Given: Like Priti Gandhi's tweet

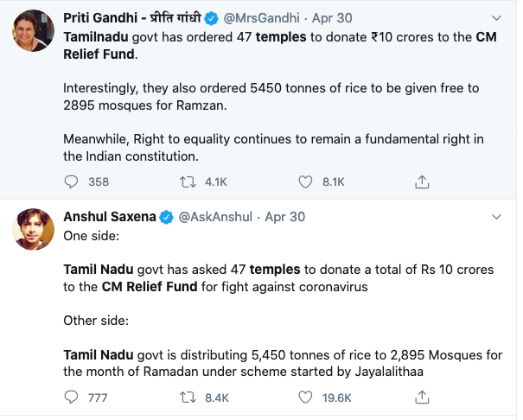Looking at the screenshot, I should tap(305, 182).
